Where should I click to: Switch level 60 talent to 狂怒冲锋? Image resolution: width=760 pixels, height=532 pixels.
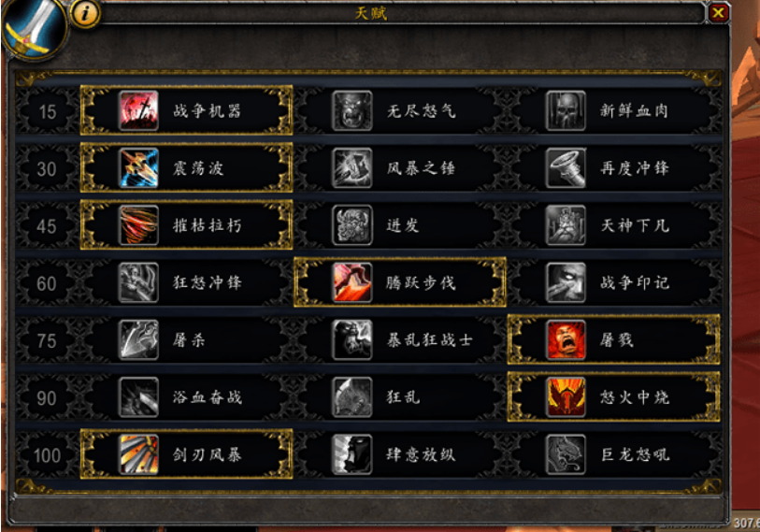187,282
